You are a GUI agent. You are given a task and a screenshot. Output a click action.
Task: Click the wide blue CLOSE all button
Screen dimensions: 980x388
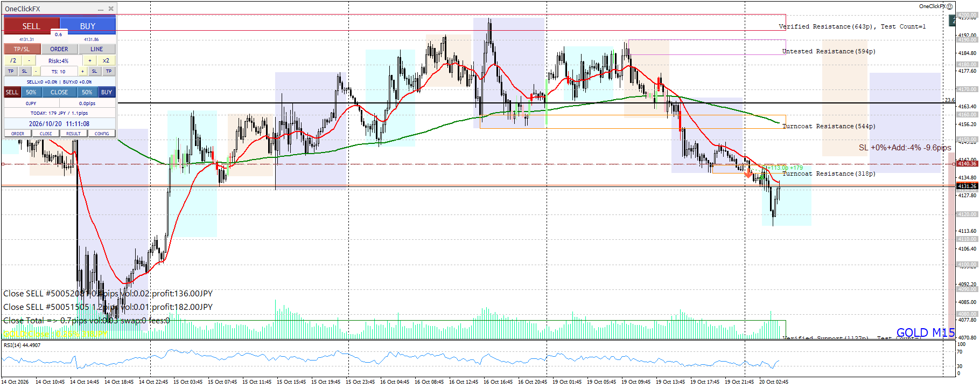point(59,92)
